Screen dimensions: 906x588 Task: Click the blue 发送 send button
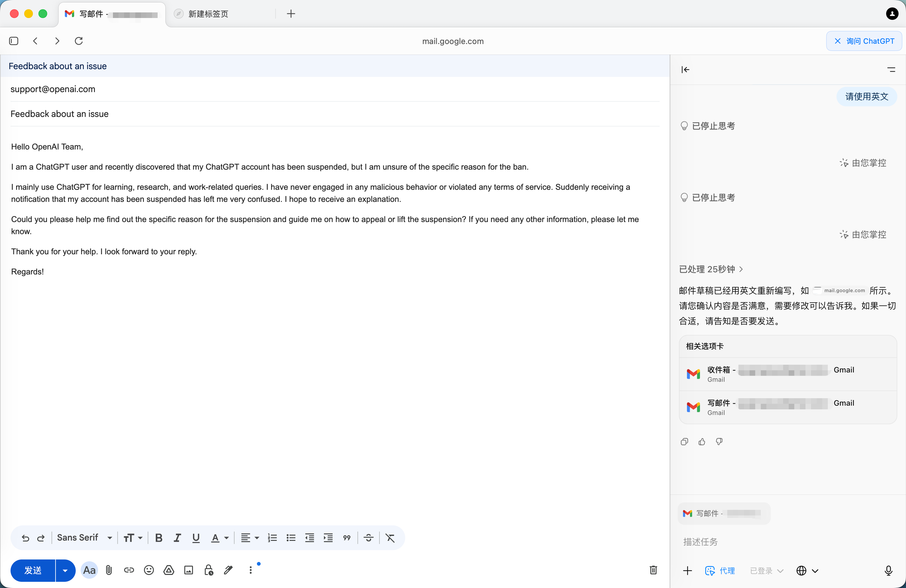coord(33,571)
